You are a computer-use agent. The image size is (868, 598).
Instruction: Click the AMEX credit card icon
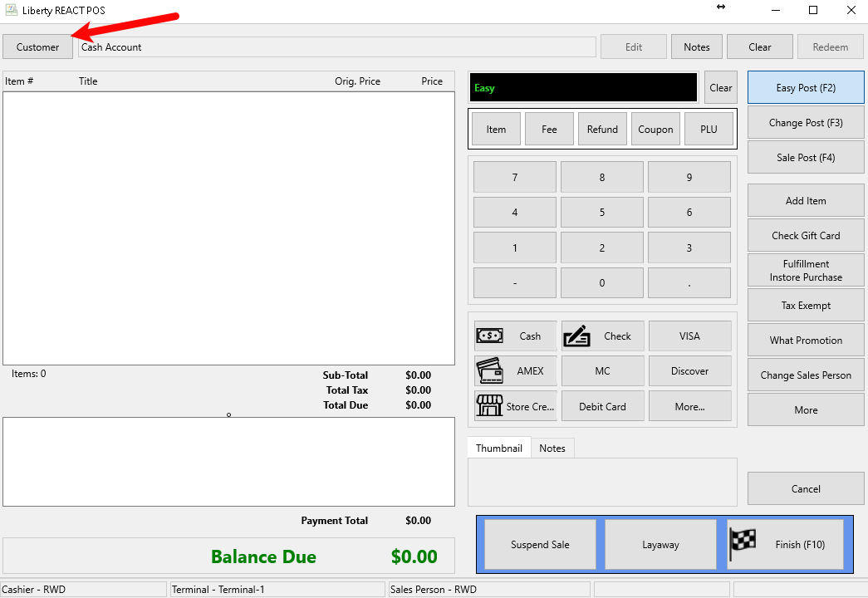point(489,371)
